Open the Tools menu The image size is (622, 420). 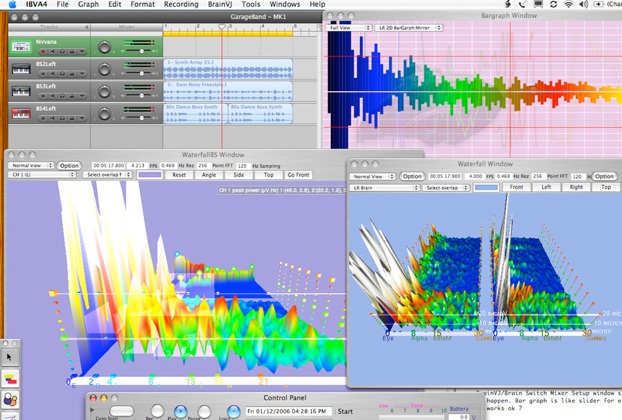coord(251,4)
